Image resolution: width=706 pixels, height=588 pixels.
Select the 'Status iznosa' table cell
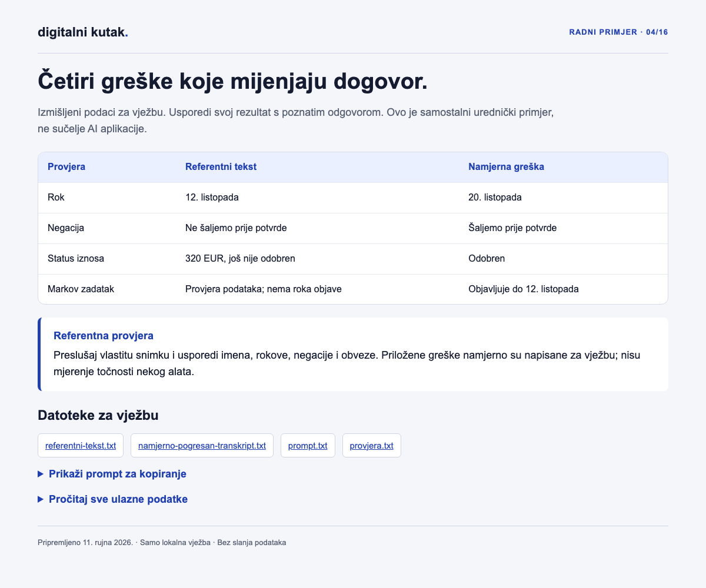(x=107, y=259)
